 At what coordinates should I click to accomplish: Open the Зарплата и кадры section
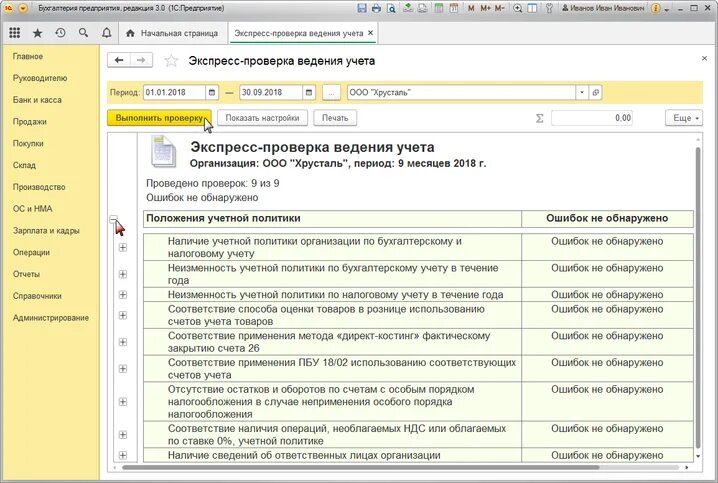[46, 231]
